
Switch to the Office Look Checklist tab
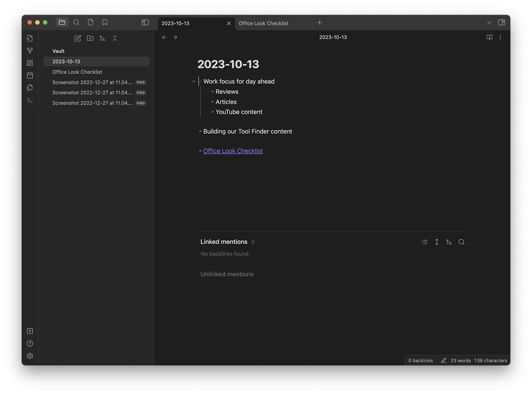[264, 23]
